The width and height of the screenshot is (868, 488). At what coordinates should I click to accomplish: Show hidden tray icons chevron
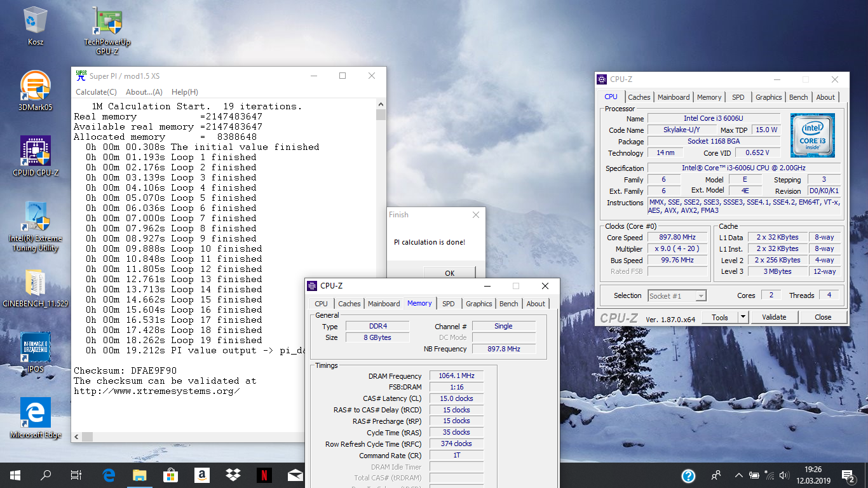739,475
